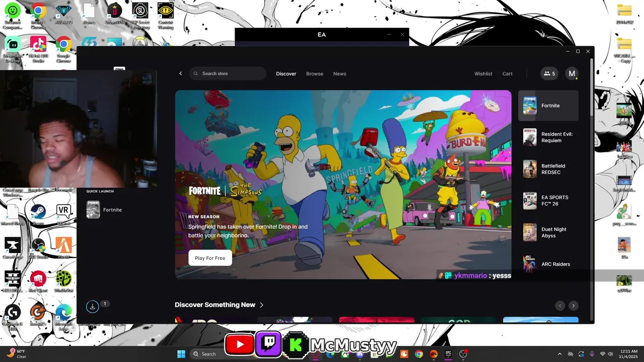Open the News tab
Viewport: 644px width, 362px height.
(340, 73)
